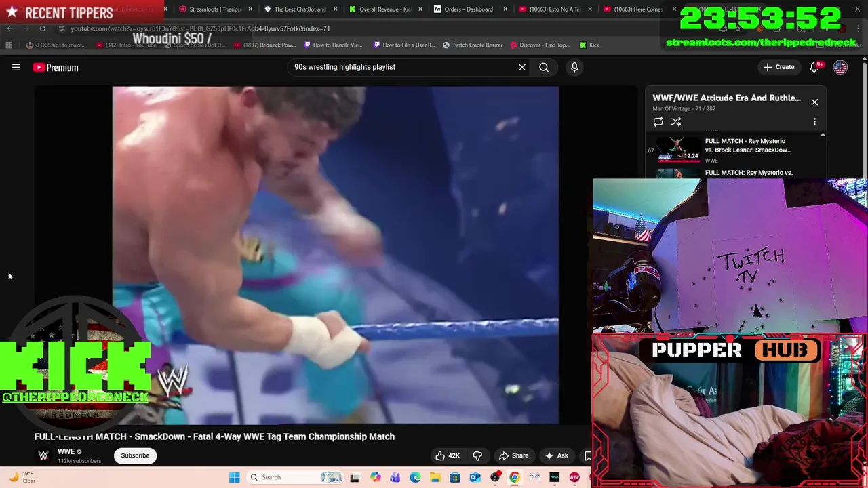The height and width of the screenshot is (488, 868).
Task: Toggle shuffle playlist
Action: pos(676,121)
